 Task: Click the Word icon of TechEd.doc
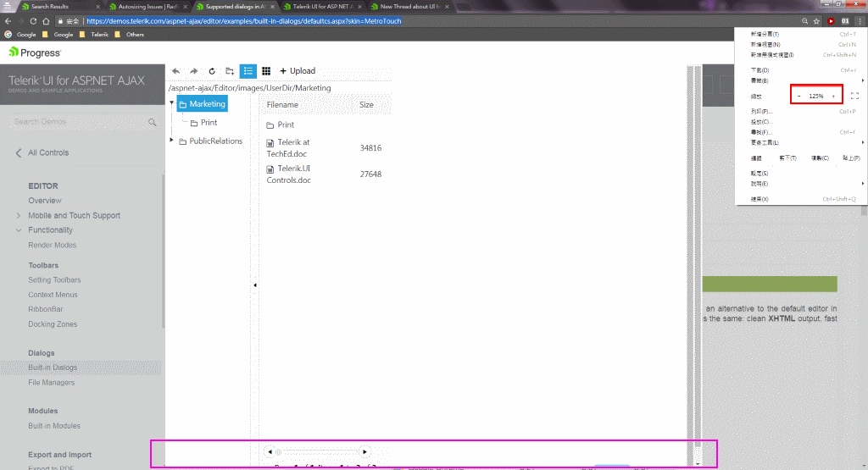pos(270,143)
